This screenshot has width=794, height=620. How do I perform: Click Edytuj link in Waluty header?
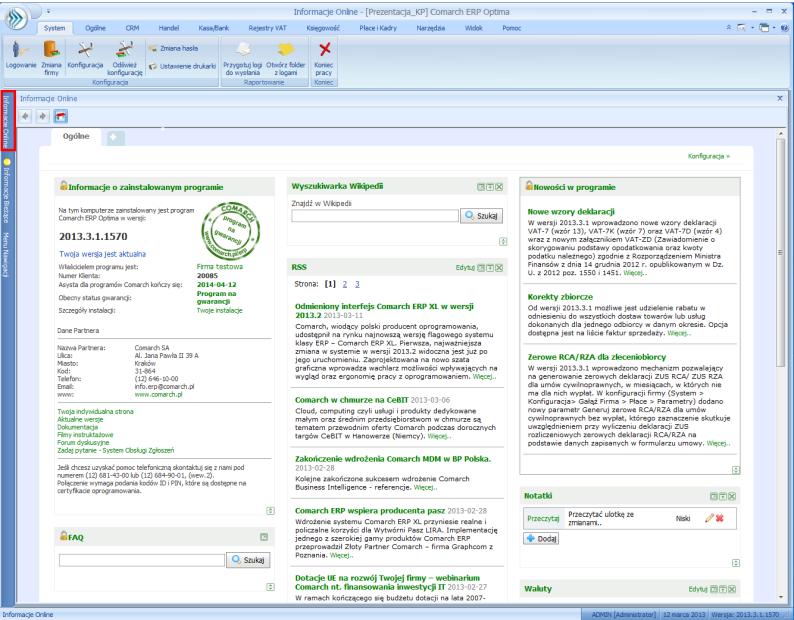[698, 589]
